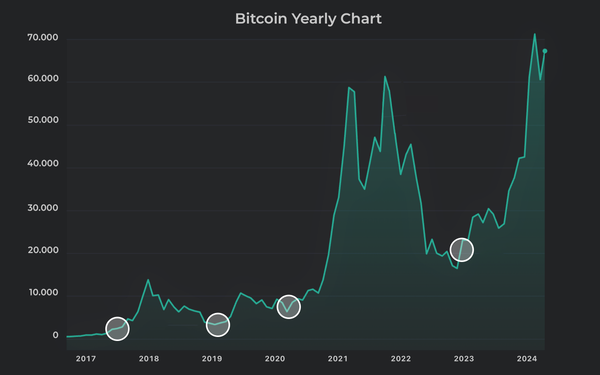Click the 10.000 y-axis label

44,292
